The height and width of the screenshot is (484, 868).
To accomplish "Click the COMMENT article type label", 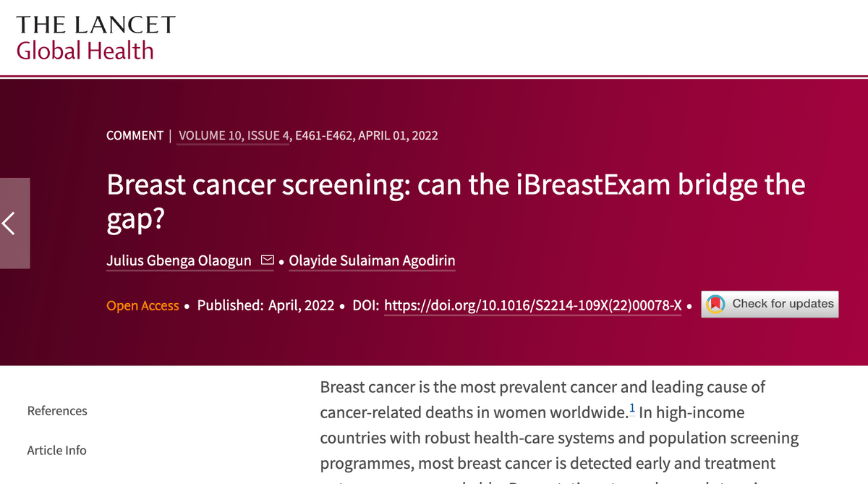I will point(135,135).
